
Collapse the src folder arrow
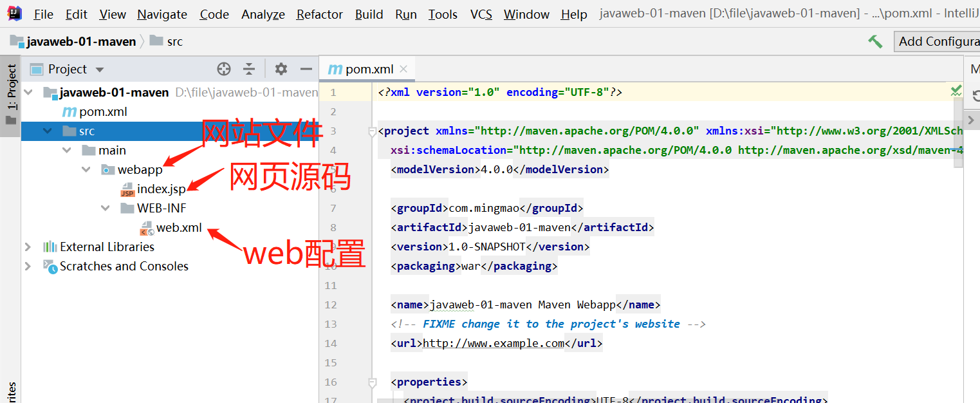pyautogui.click(x=48, y=131)
